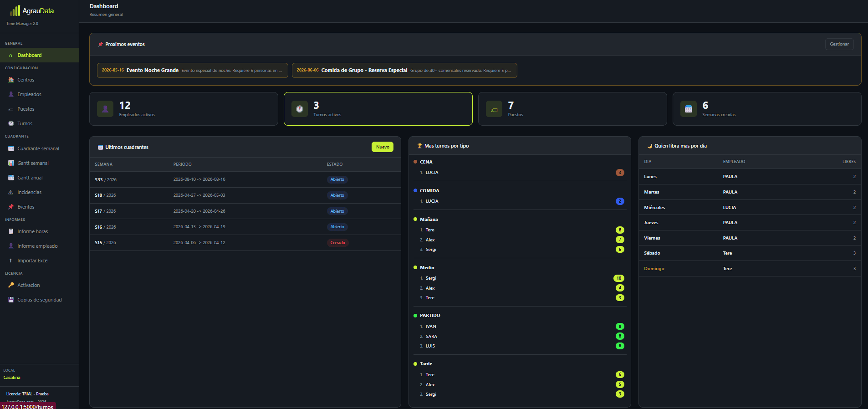Image resolution: width=868 pixels, height=409 pixels.
Task: Click the Puestos card ticket icon
Action: coord(494,109)
